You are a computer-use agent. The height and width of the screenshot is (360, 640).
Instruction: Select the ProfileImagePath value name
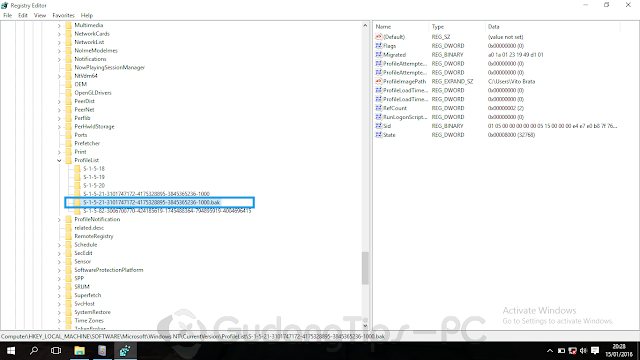click(404, 82)
